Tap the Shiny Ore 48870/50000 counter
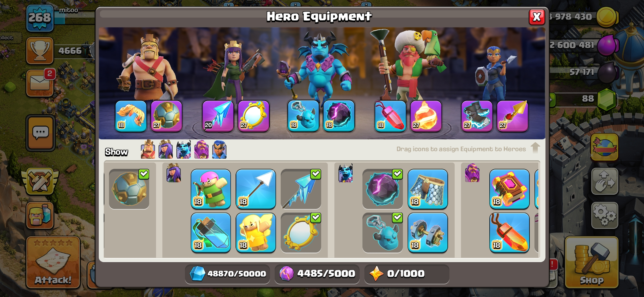The width and height of the screenshot is (644, 297). point(228,274)
